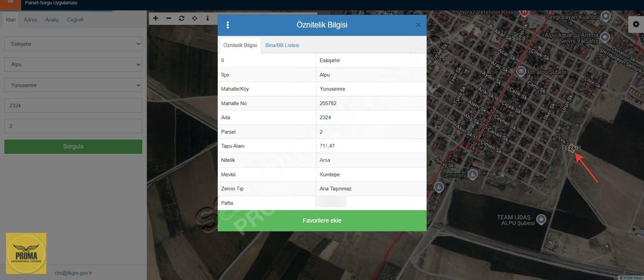The height and width of the screenshot is (280, 644).
Task: Click the Alpu Agua Su Arıtma marker
Action: (x=605, y=37)
